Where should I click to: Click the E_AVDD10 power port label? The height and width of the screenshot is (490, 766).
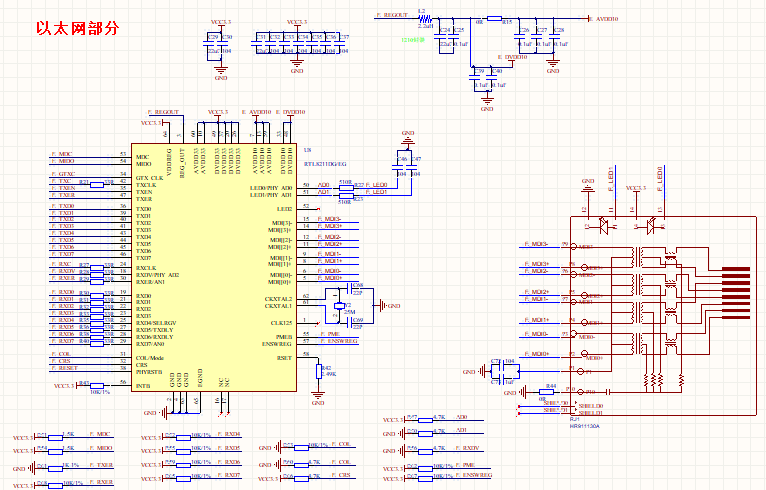click(x=604, y=19)
